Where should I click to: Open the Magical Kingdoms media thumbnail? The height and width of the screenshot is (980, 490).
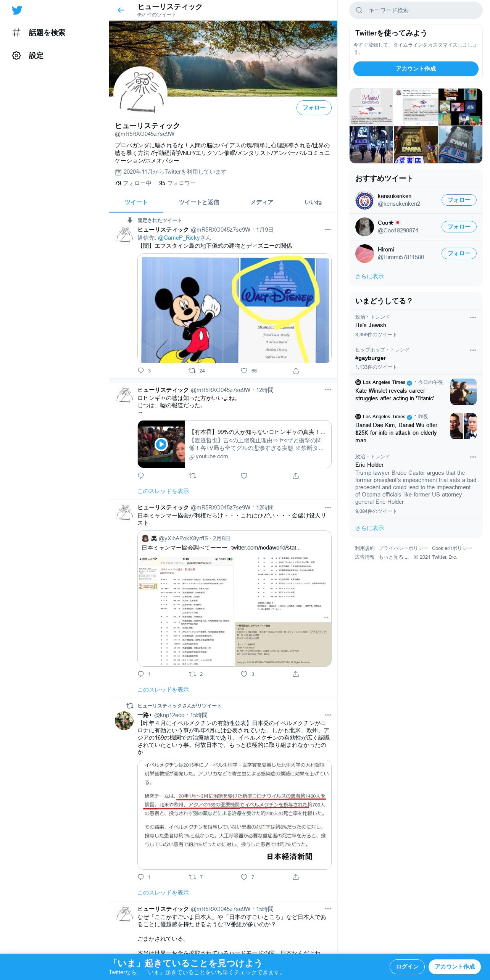pyautogui.click(x=371, y=107)
